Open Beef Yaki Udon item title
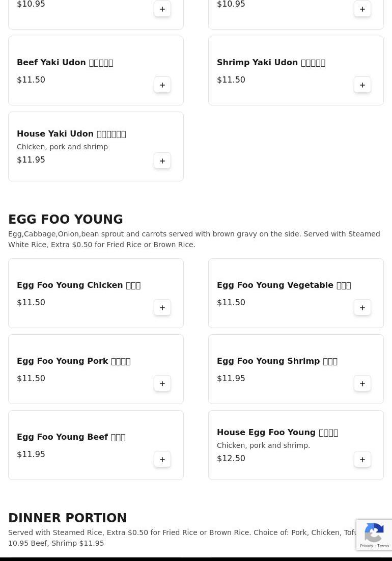392x561 pixels. pyautogui.click(x=65, y=63)
